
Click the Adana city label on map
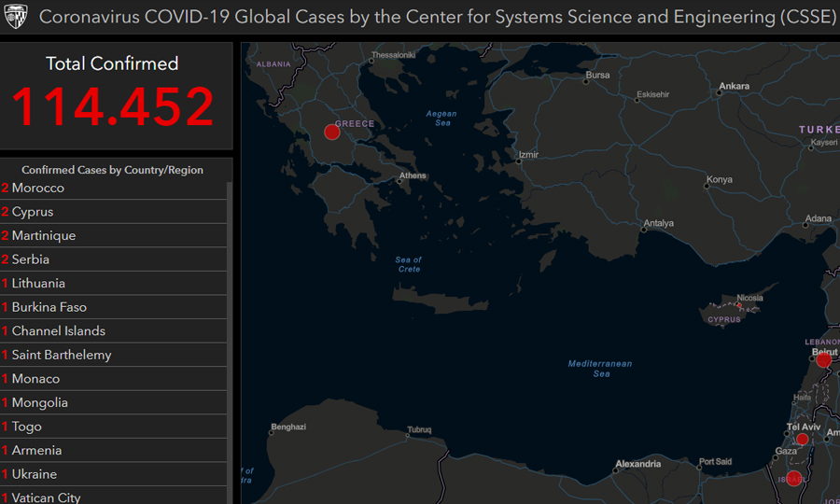pyautogui.click(x=819, y=218)
